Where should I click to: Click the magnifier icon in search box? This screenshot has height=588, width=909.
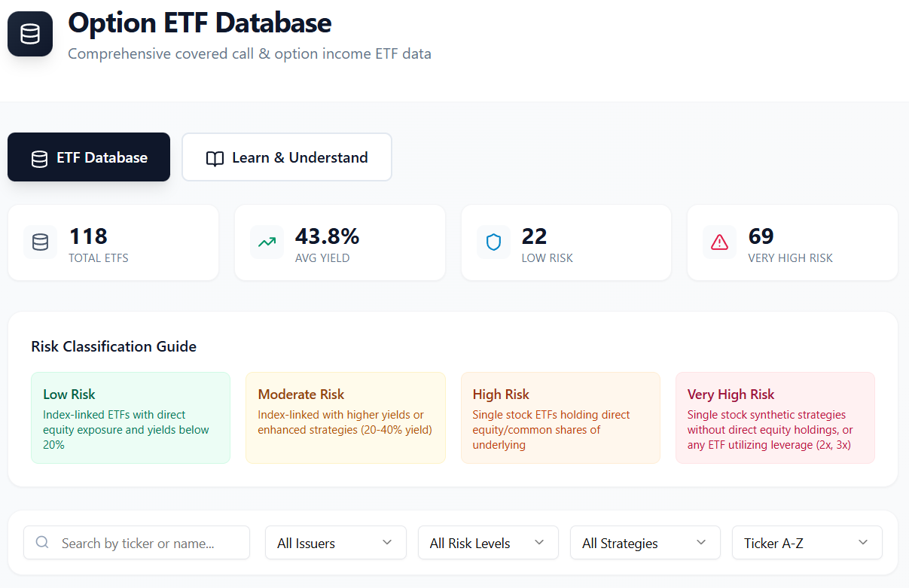point(42,542)
